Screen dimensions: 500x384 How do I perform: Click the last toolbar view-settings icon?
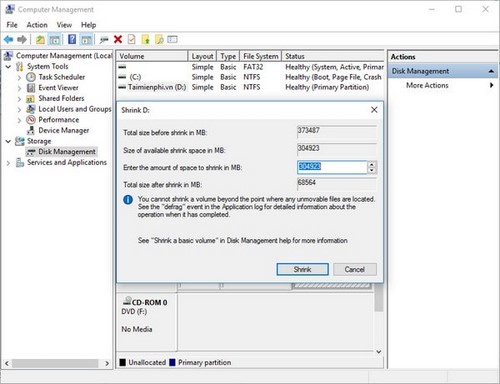pos(172,39)
